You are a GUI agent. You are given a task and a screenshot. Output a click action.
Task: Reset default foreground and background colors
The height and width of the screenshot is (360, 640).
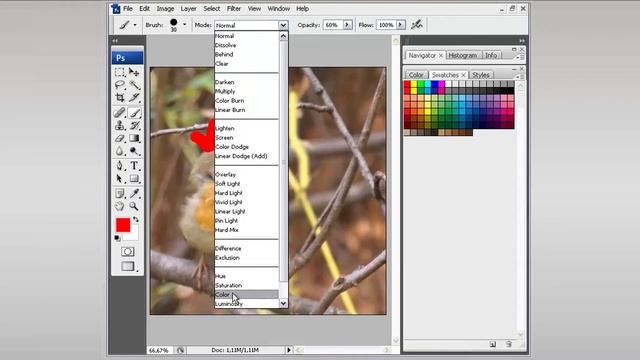pos(118,238)
